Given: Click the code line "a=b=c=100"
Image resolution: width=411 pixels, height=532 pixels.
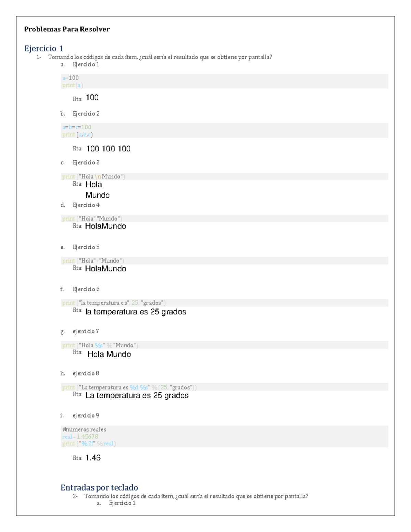Looking at the screenshot, I should pos(77,127).
